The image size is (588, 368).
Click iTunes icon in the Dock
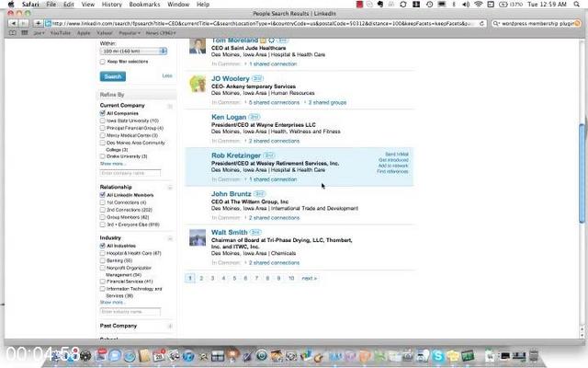(188, 356)
